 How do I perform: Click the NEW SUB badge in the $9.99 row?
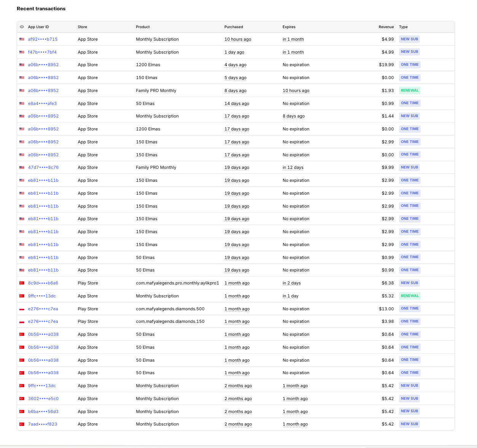[x=409, y=167]
